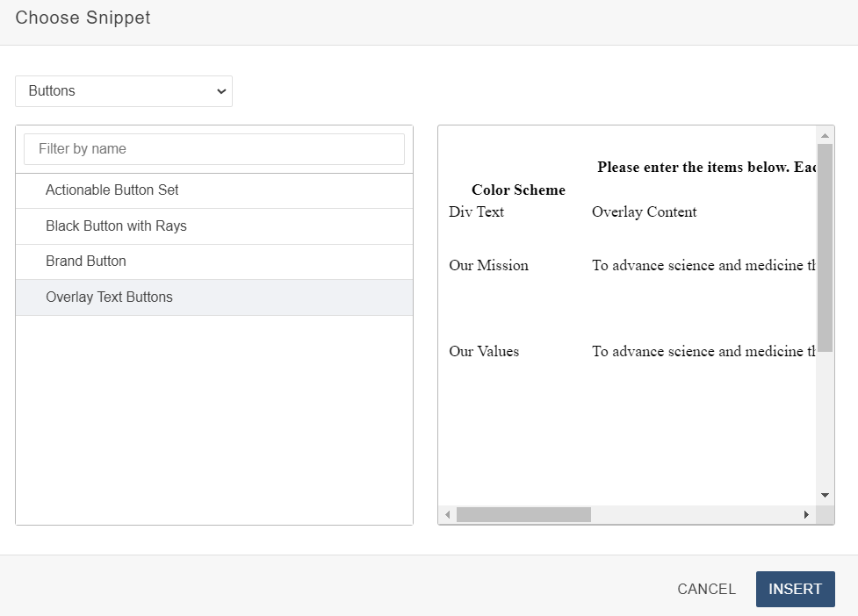
Task: Expand the Buttons combo box chevron
Action: point(221,91)
